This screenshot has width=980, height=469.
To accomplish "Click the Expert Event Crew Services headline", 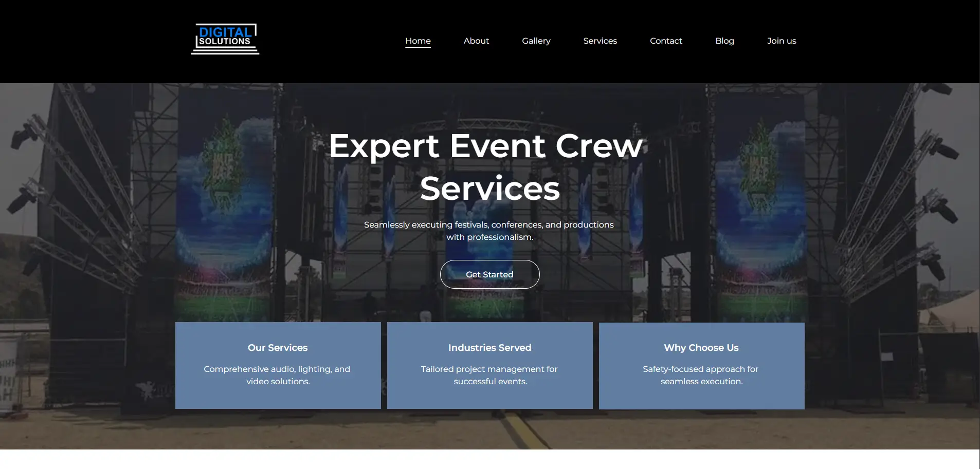I will tap(486, 167).
